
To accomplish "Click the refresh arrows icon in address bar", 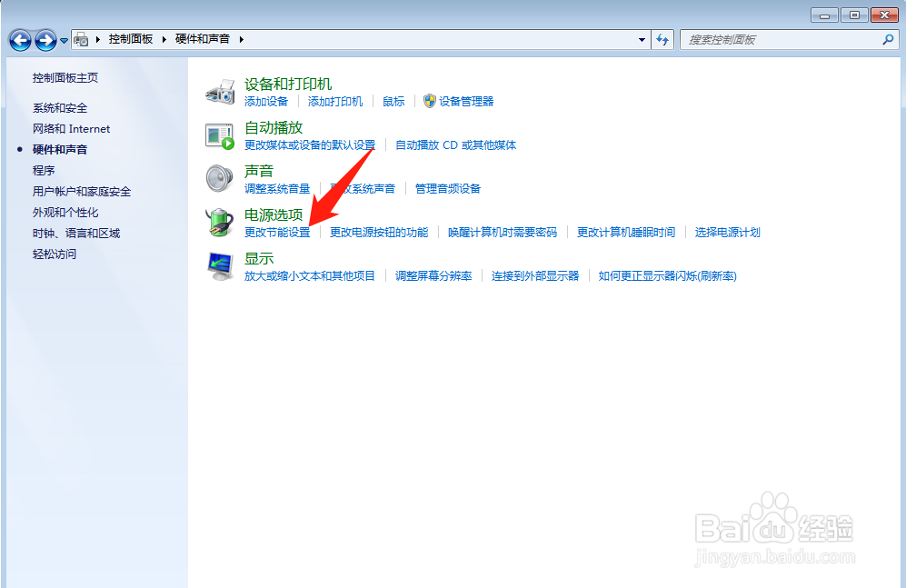I will (x=662, y=39).
